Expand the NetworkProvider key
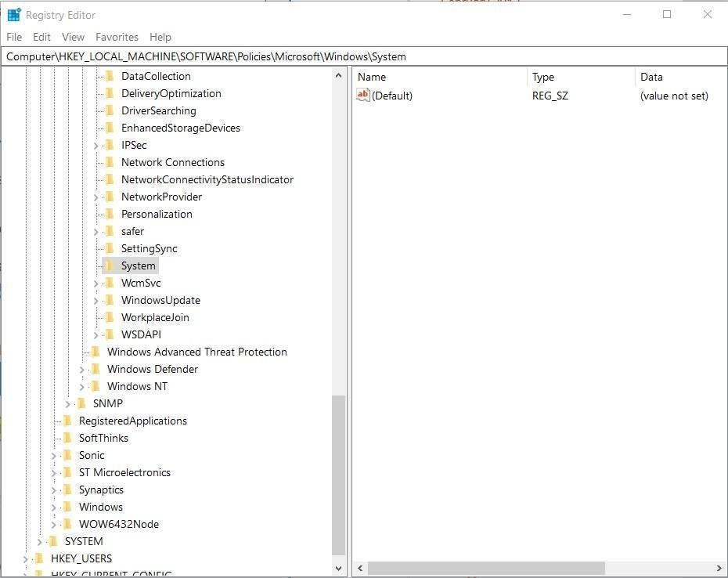This screenshot has width=728, height=578. coord(96,197)
